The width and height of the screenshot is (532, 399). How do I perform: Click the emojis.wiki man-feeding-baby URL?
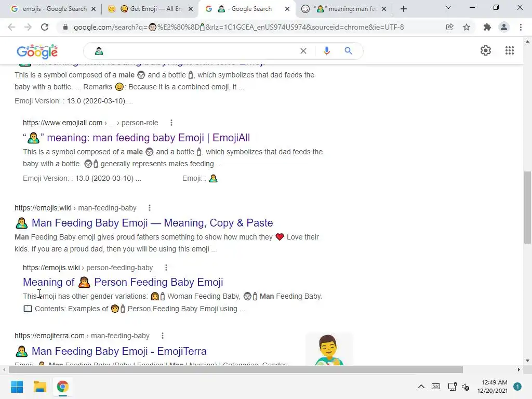point(75,208)
